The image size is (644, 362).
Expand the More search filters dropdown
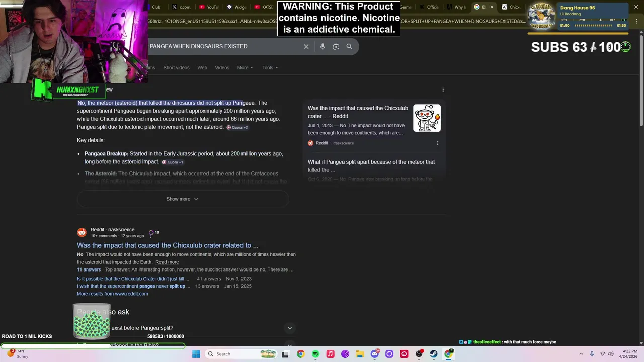(245, 68)
